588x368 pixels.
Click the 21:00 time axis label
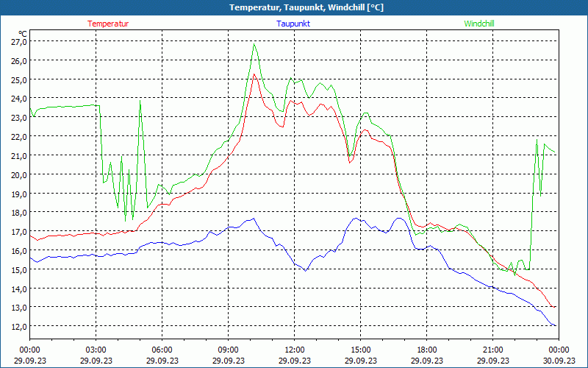tap(492, 350)
